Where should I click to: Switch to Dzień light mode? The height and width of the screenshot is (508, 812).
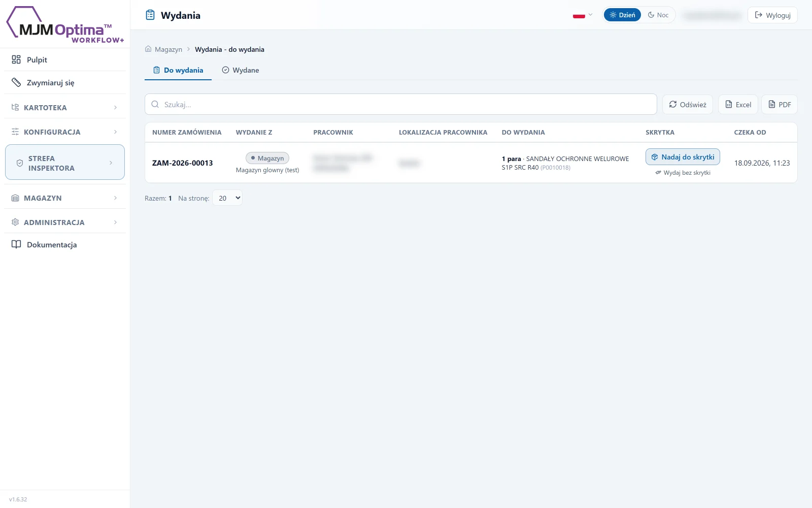[622, 15]
